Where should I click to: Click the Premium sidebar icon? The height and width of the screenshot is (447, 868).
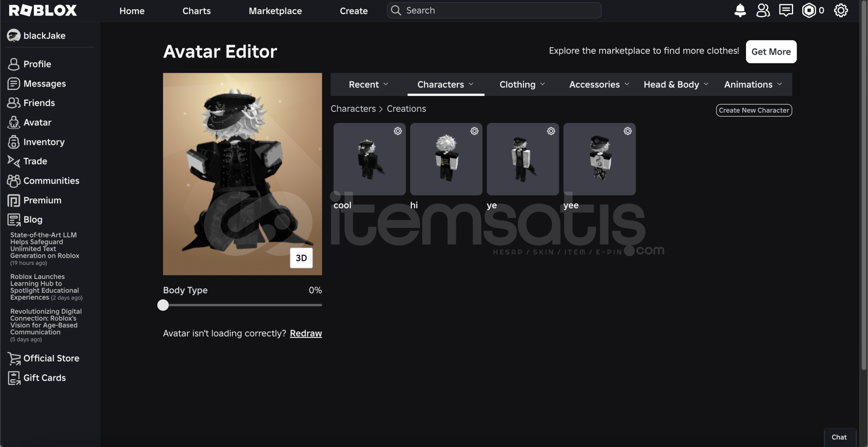pyautogui.click(x=14, y=200)
